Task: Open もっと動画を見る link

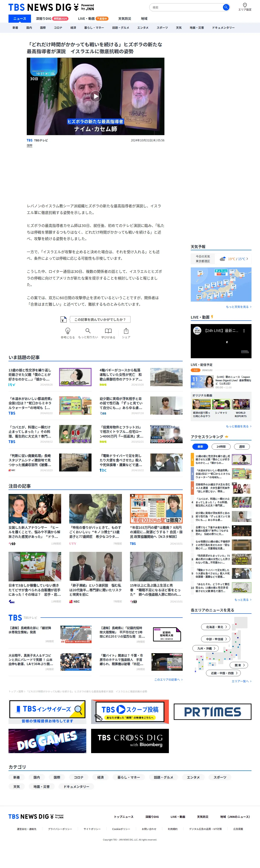Action: (x=238, y=426)
